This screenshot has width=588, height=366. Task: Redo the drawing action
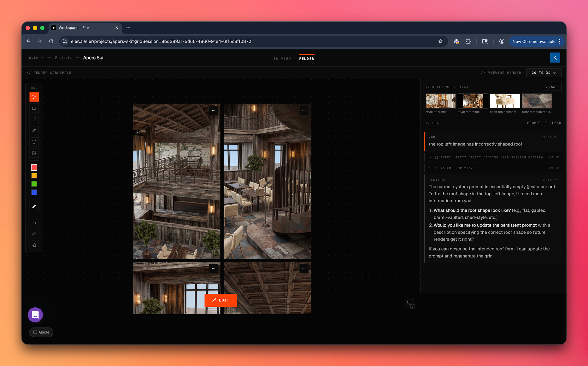pos(34,234)
